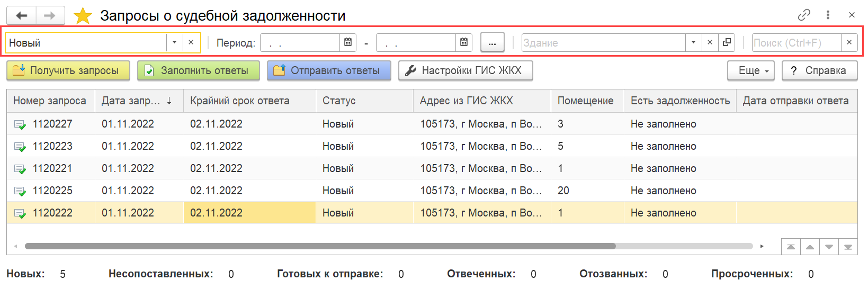This screenshot has height=289, width=868.
Task: Click row icon of request 1120221
Action: point(20,169)
